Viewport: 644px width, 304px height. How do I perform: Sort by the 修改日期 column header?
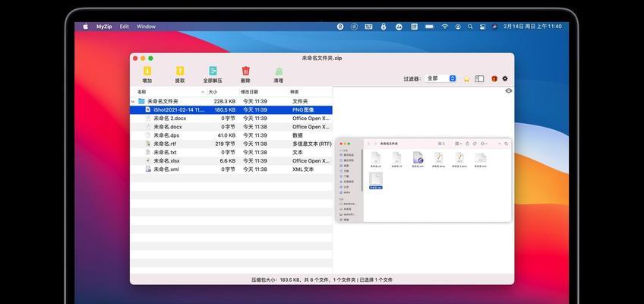coord(249,92)
